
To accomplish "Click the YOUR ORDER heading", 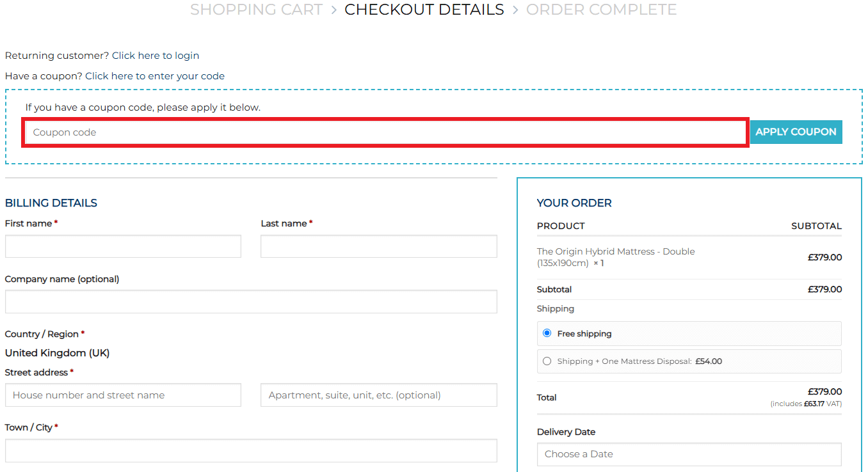I will 574,203.
